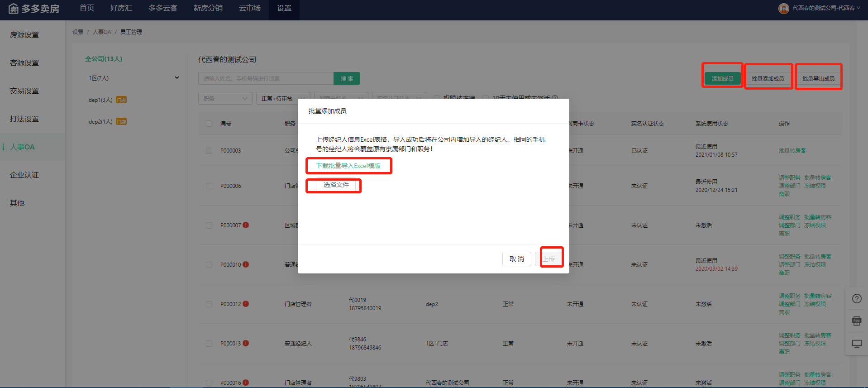Expand the 1区(7人) department node
The height and width of the screenshot is (388, 868).
pos(177,78)
